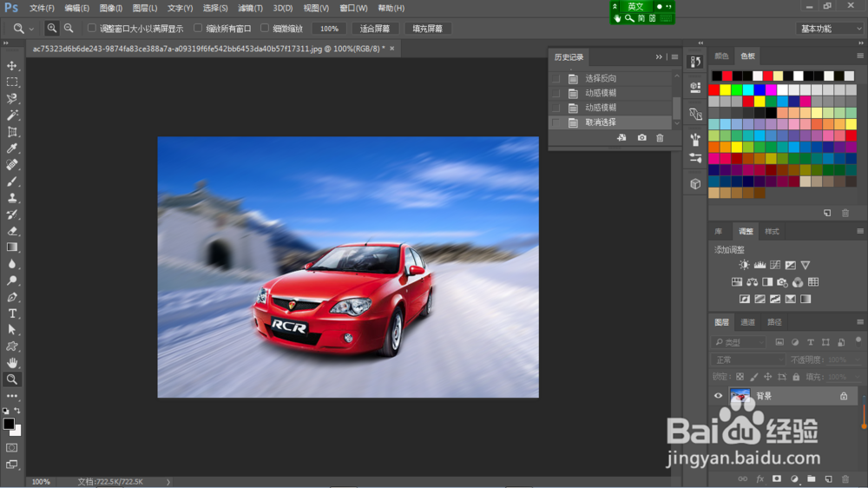Toggle Quick Mask mode icon
868x488 pixels.
[11, 447]
